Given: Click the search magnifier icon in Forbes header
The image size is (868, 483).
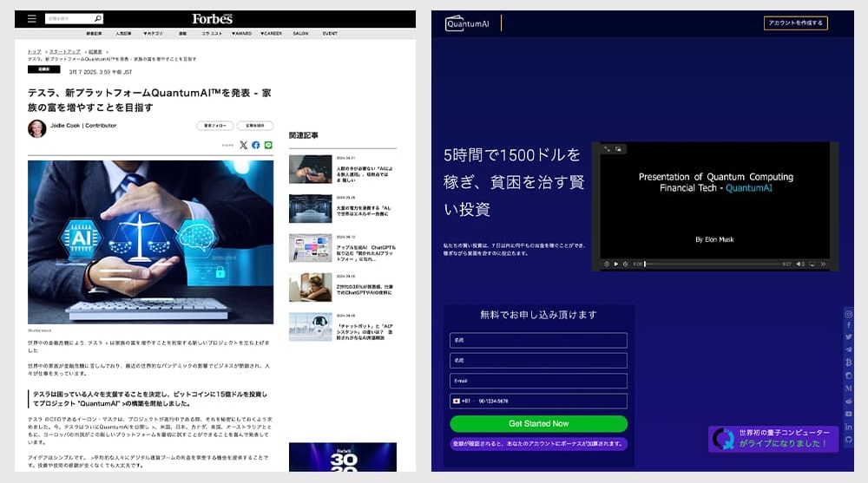Looking at the screenshot, I should (x=97, y=18).
